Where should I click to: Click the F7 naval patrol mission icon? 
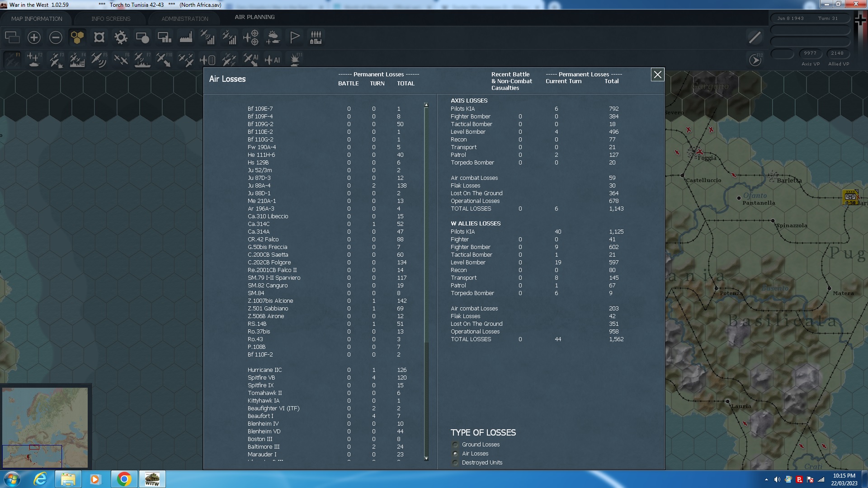click(142, 59)
